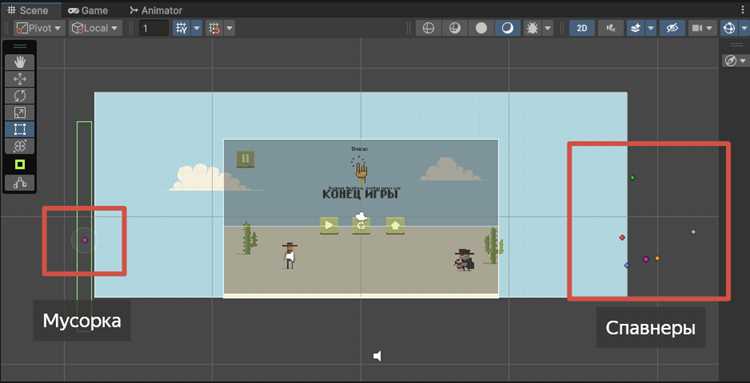Screen dimensions: 750x383
Task: Select the Transform tool
Action: pyautogui.click(x=20, y=146)
